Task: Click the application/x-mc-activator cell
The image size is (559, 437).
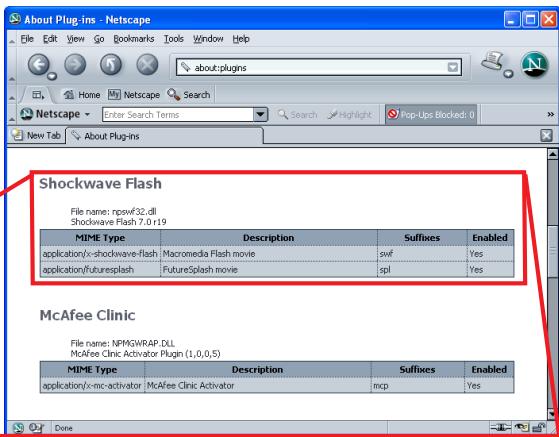Action: 92,385
